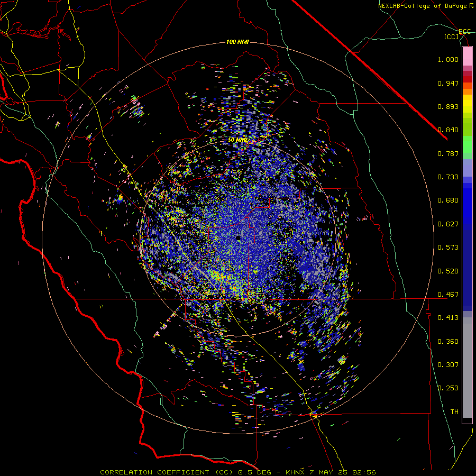Select the 1.000 color scale value
Viewport: 476px width, 476px height.
(x=448, y=59)
